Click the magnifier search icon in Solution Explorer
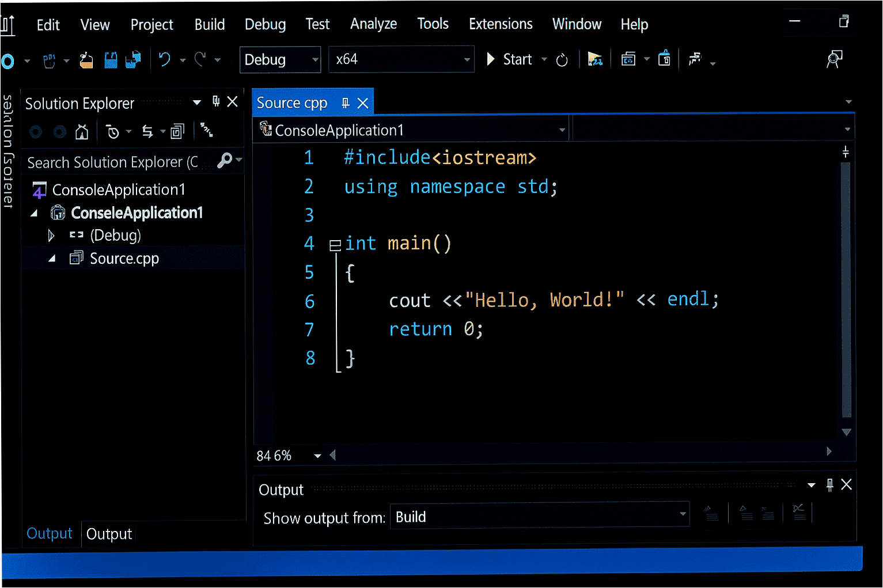 tap(225, 160)
